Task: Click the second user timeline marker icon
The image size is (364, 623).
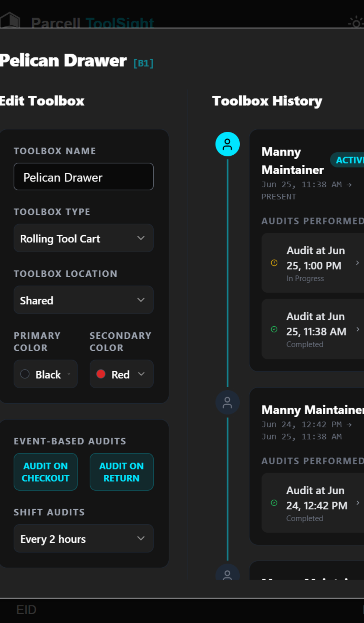Action: (228, 402)
